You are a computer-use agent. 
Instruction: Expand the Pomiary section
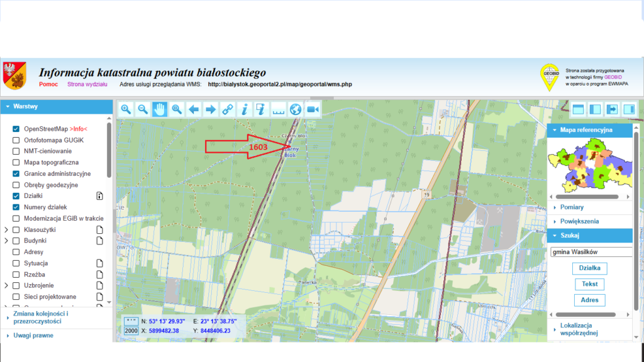click(590, 207)
